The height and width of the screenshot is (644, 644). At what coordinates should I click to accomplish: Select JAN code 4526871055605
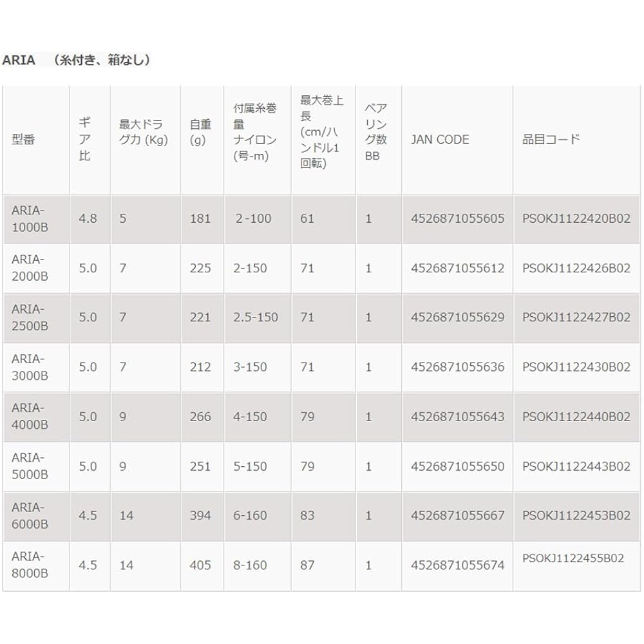click(x=457, y=218)
